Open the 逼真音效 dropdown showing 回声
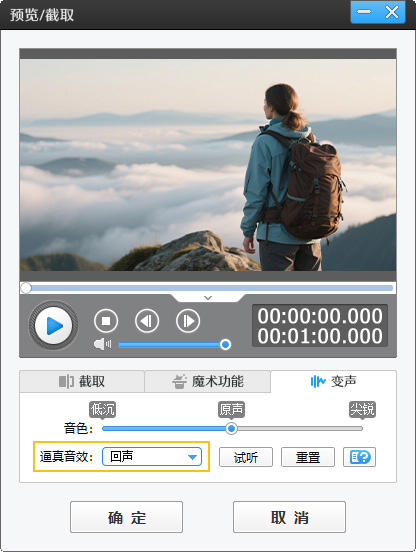 (x=152, y=457)
